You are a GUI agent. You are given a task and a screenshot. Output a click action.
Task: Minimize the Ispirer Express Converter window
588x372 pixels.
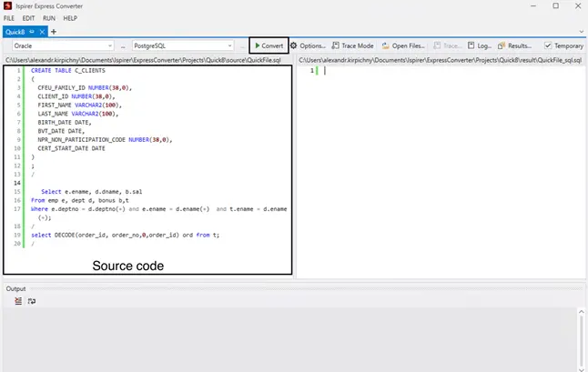(x=533, y=6)
